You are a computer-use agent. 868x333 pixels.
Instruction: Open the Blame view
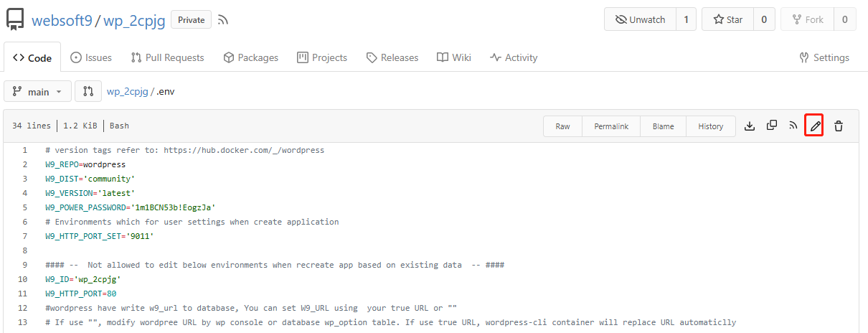click(663, 126)
